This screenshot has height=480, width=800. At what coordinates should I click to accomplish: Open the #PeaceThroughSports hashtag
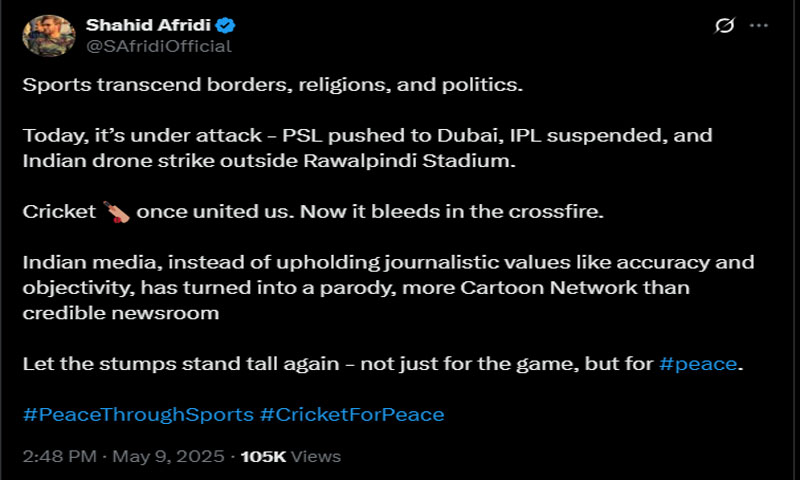pos(138,414)
